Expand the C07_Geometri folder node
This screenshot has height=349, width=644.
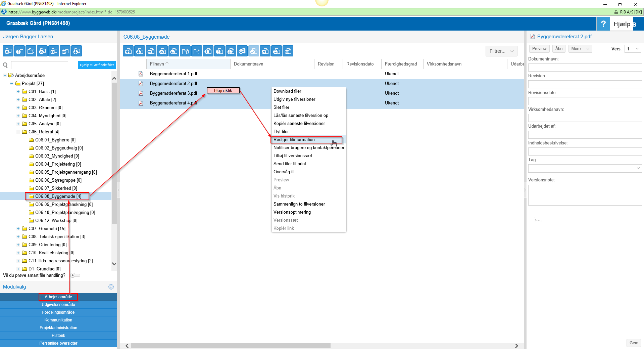coord(18,229)
